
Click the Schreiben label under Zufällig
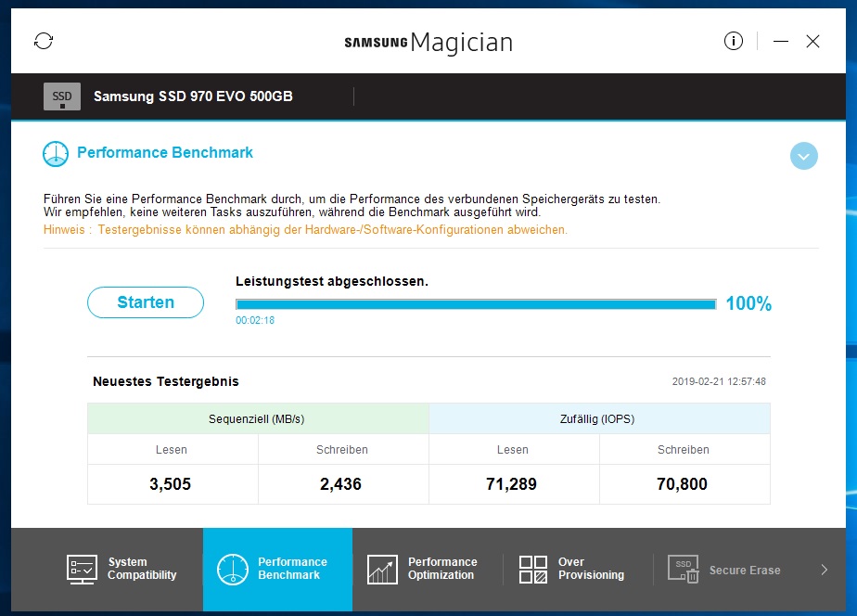(x=684, y=450)
